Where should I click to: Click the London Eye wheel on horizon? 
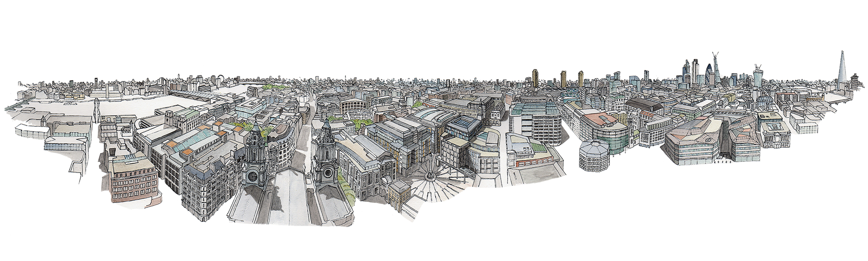point(220,78)
